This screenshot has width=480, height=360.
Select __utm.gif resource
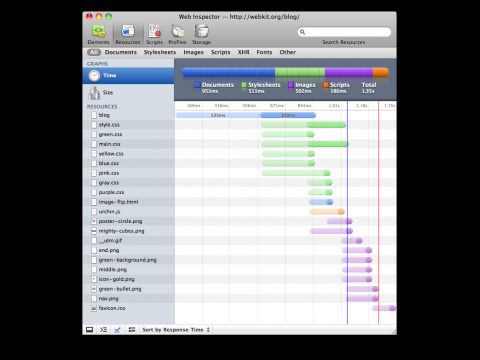128,241
